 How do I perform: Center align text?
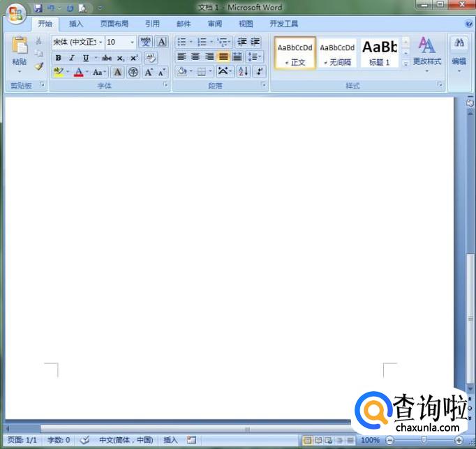point(195,56)
